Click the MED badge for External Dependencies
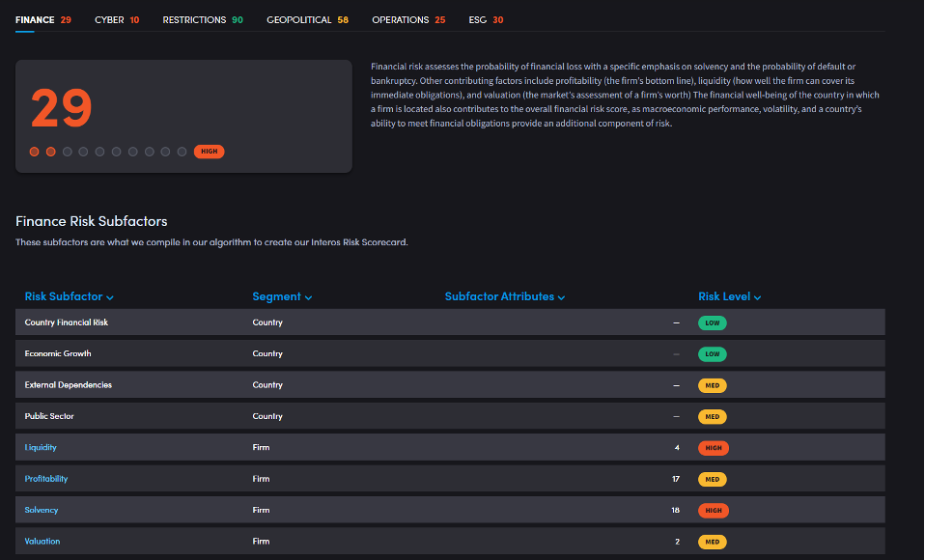This screenshot has height=560, width=925. click(x=712, y=385)
